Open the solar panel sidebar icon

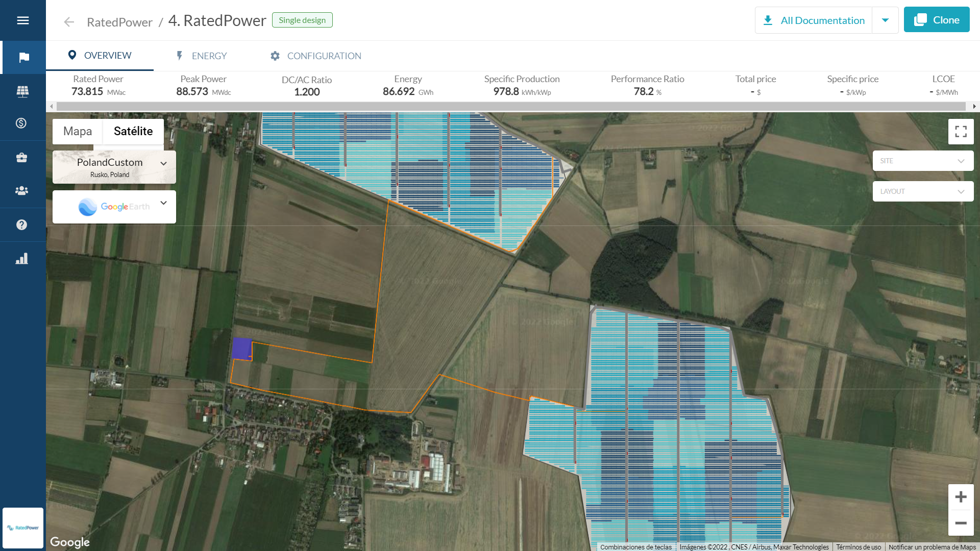(x=22, y=91)
